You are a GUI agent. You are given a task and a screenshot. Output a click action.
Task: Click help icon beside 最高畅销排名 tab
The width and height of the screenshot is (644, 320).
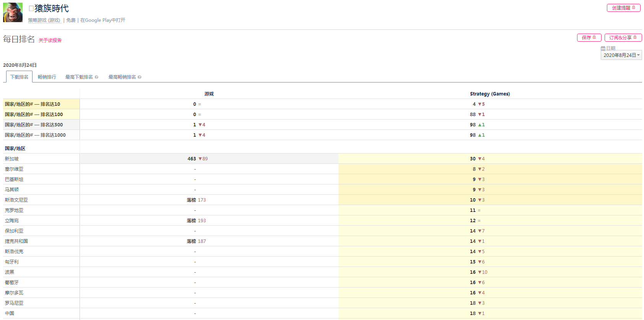(x=140, y=77)
